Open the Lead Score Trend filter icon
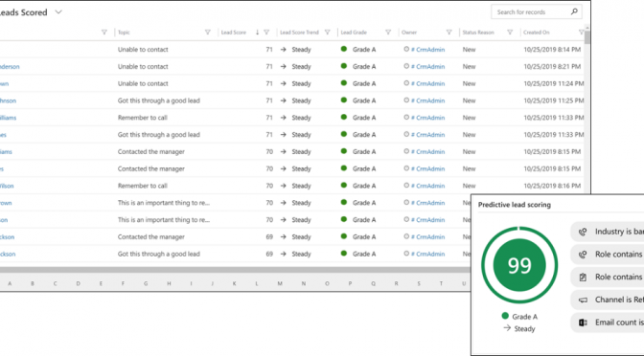The width and height of the screenshot is (644, 356). click(328, 32)
